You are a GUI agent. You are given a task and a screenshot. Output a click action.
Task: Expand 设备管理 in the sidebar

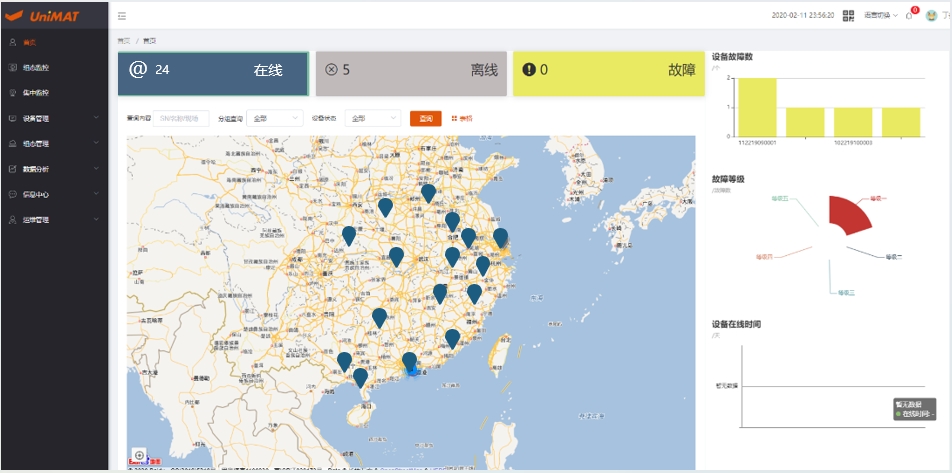coord(54,118)
